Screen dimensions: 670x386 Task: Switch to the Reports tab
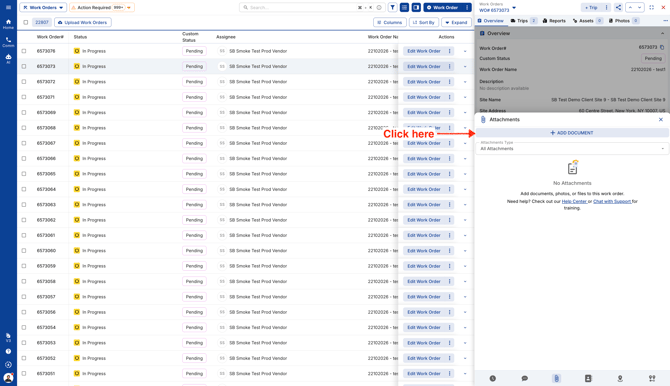click(554, 21)
